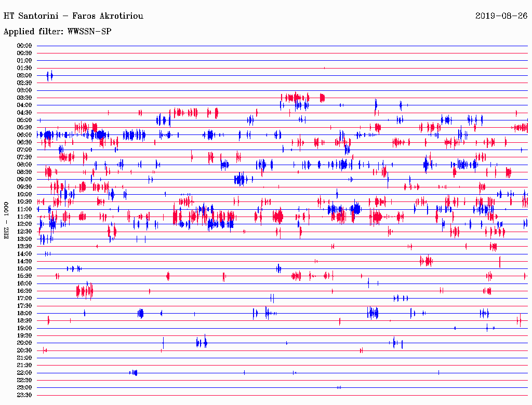Select the 17:30 time label

pyautogui.click(x=24, y=306)
